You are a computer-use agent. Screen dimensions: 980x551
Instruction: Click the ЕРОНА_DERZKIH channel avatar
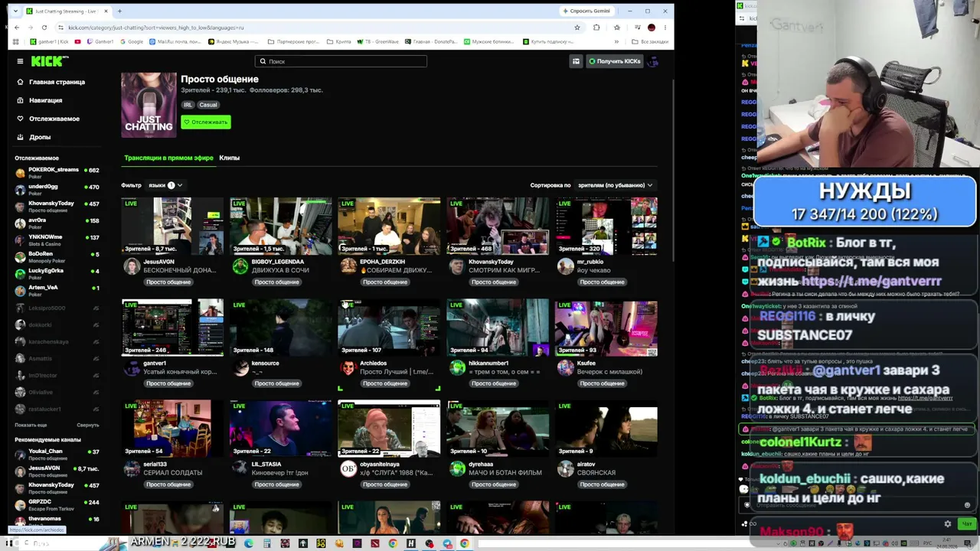348,266
